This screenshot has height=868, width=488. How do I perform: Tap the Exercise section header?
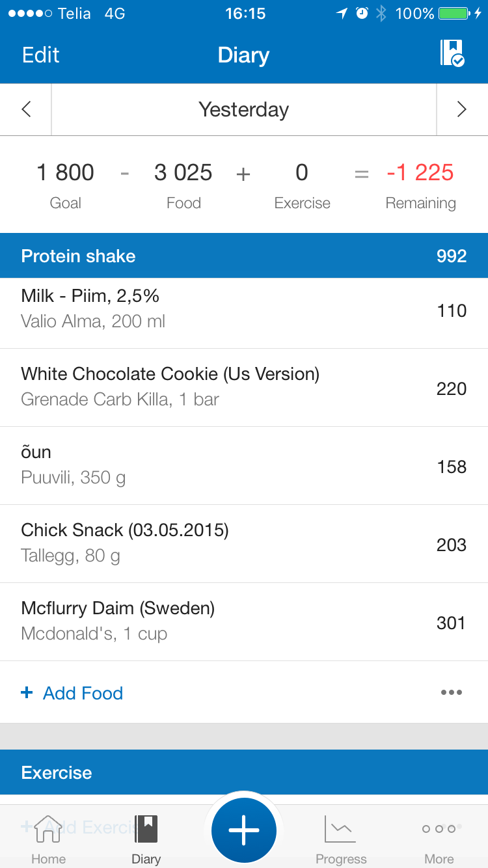click(x=244, y=772)
